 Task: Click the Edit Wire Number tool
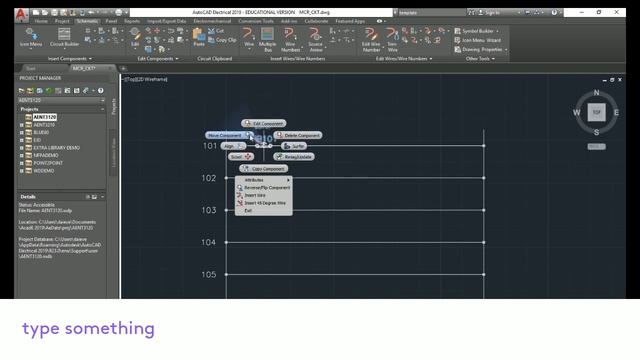371,40
